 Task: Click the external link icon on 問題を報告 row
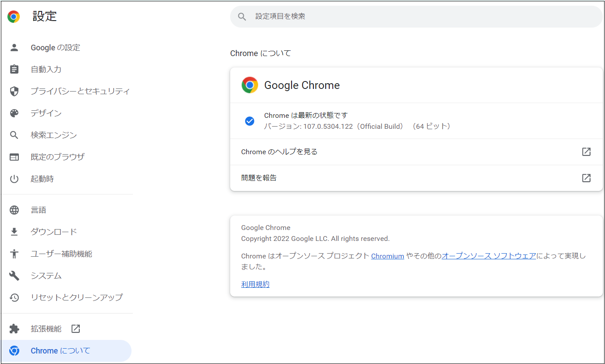tap(586, 178)
